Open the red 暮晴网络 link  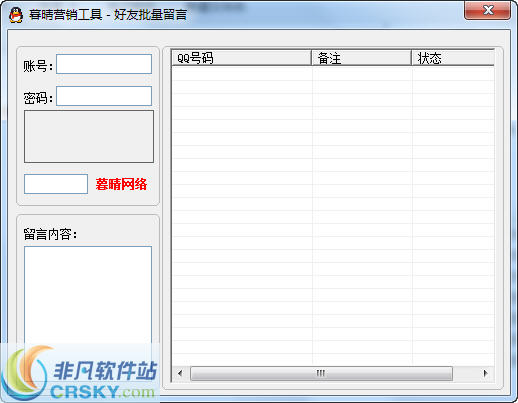click(x=121, y=184)
